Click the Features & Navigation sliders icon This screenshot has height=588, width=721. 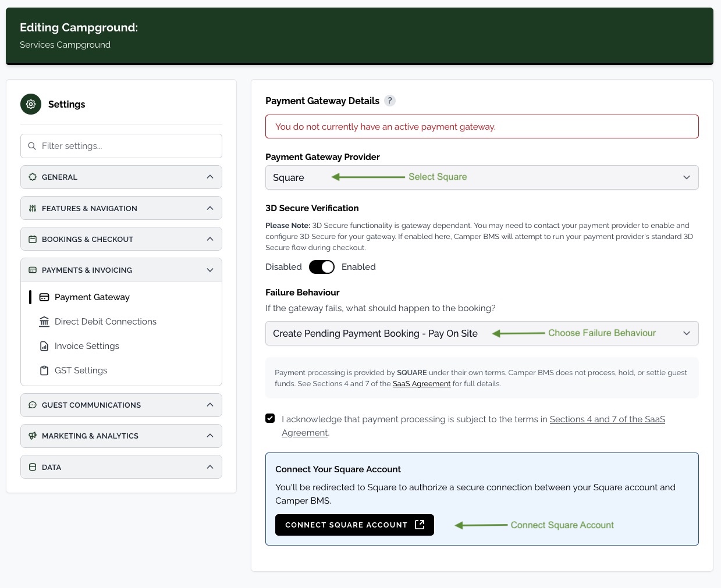(x=33, y=208)
